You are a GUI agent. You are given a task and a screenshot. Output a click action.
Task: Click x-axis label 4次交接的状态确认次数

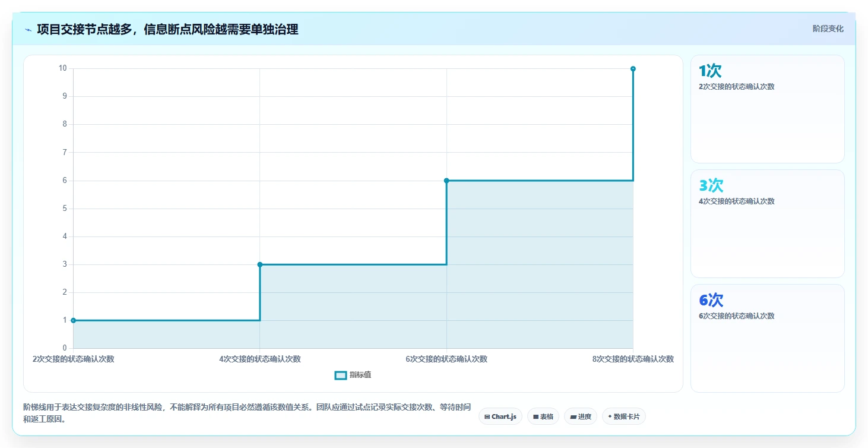[x=260, y=359]
